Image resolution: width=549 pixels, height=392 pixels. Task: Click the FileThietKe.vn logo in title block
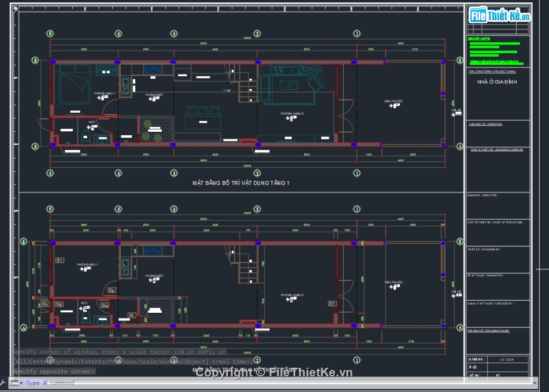pyautogui.click(x=499, y=16)
